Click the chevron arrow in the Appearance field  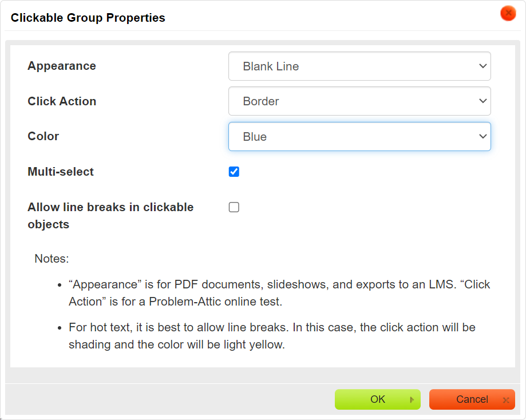[x=483, y=66]
